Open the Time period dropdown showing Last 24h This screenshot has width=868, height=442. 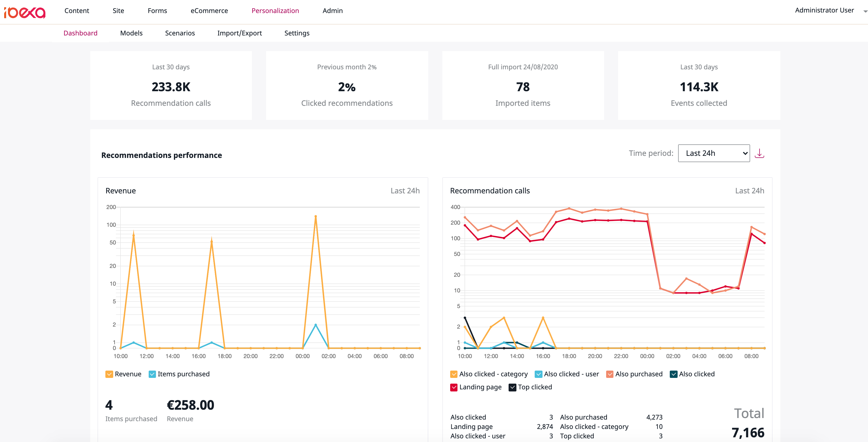714,153
